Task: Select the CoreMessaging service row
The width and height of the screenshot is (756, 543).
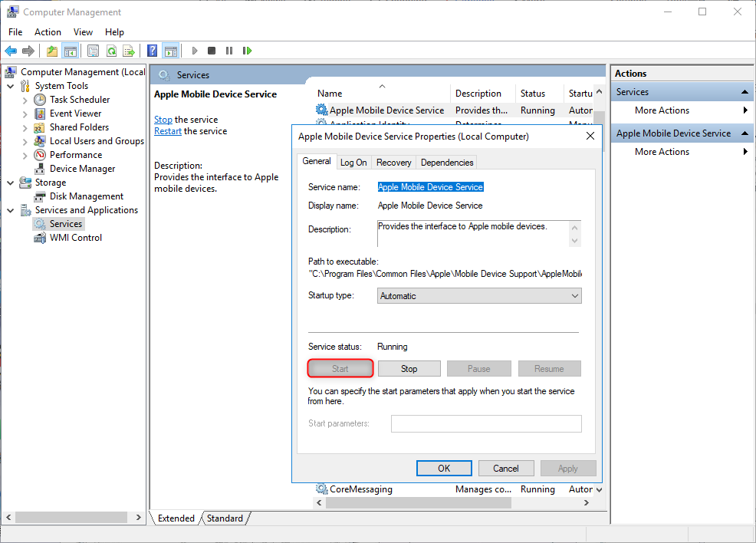Action: click(x=453, y=489)
